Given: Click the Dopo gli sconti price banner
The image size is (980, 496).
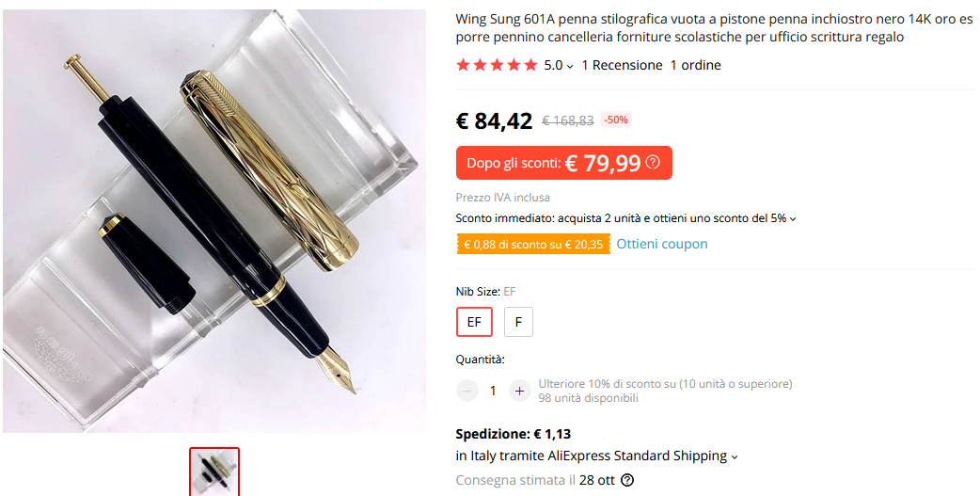Looking at the screenshot, I should tap(563, 163).
